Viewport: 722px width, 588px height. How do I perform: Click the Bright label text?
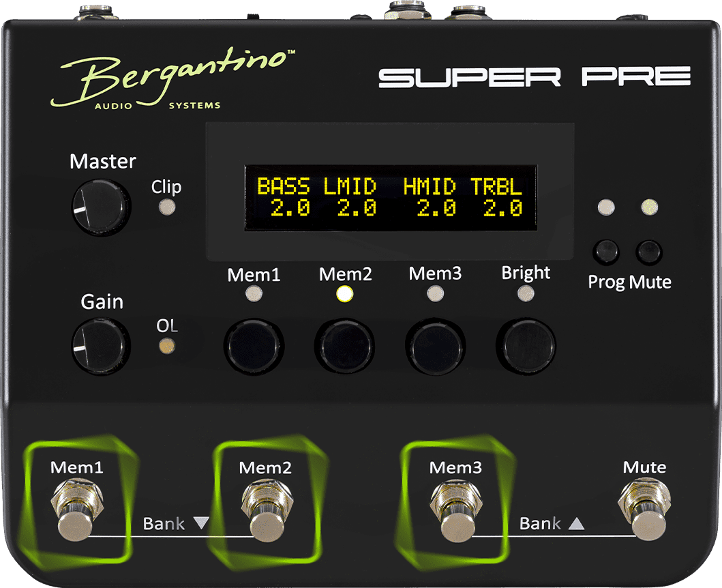[x=526, y=273]
